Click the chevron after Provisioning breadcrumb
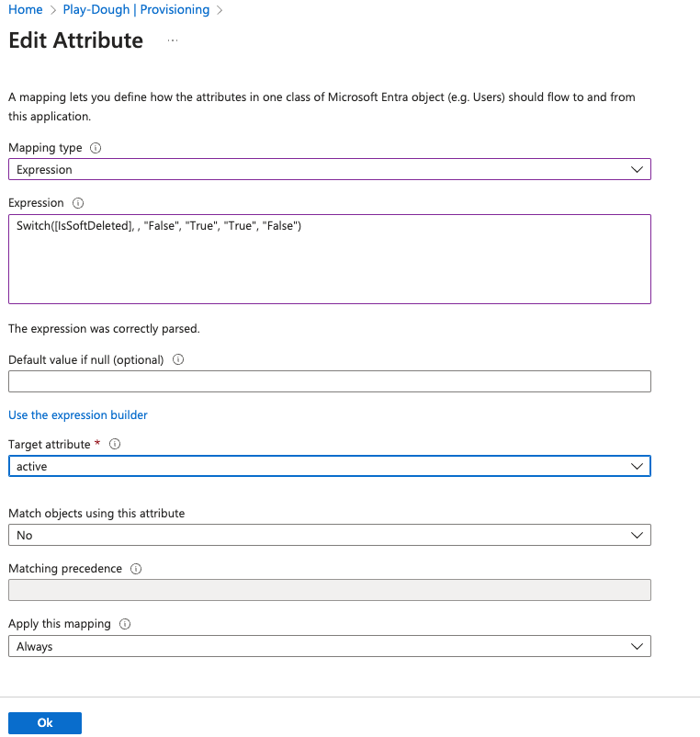This screenshot has height=737, width=700. 220,10
